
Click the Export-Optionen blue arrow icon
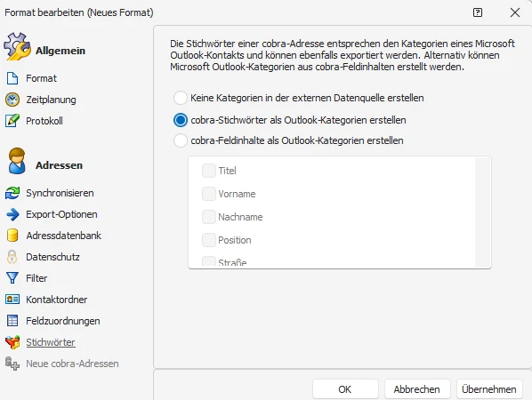12,214
